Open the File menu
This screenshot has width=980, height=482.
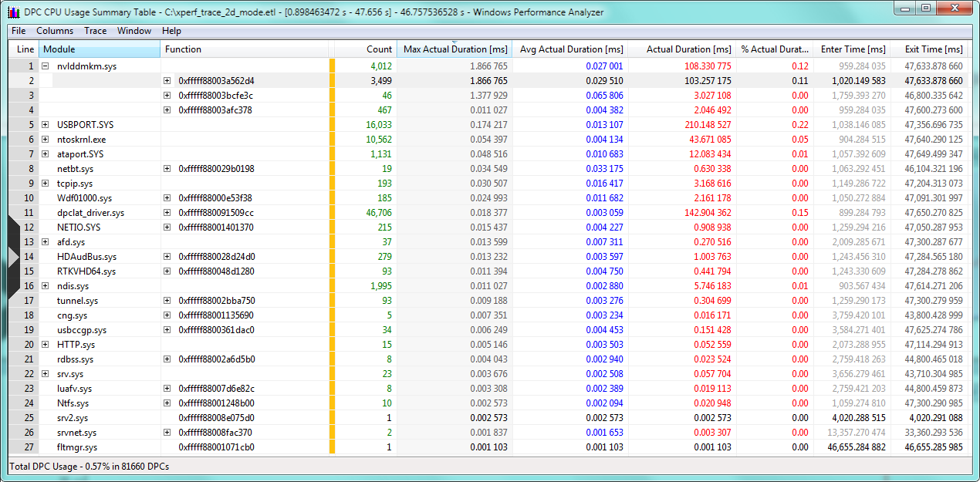point(19,31)
